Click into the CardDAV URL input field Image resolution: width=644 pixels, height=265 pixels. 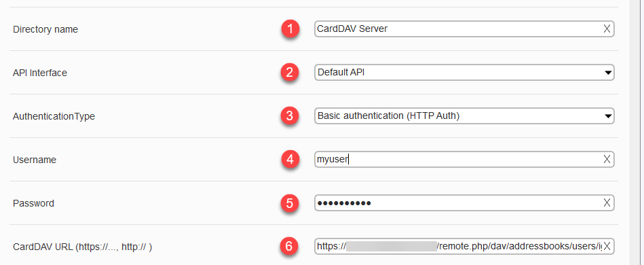point(458,247)
